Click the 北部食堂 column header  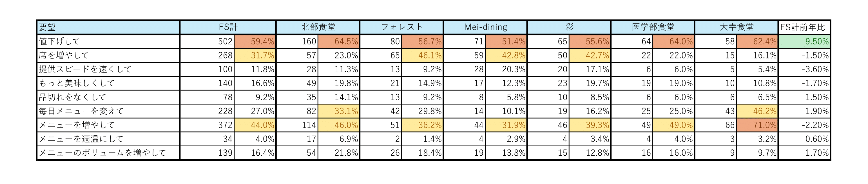tap(318, 27)
